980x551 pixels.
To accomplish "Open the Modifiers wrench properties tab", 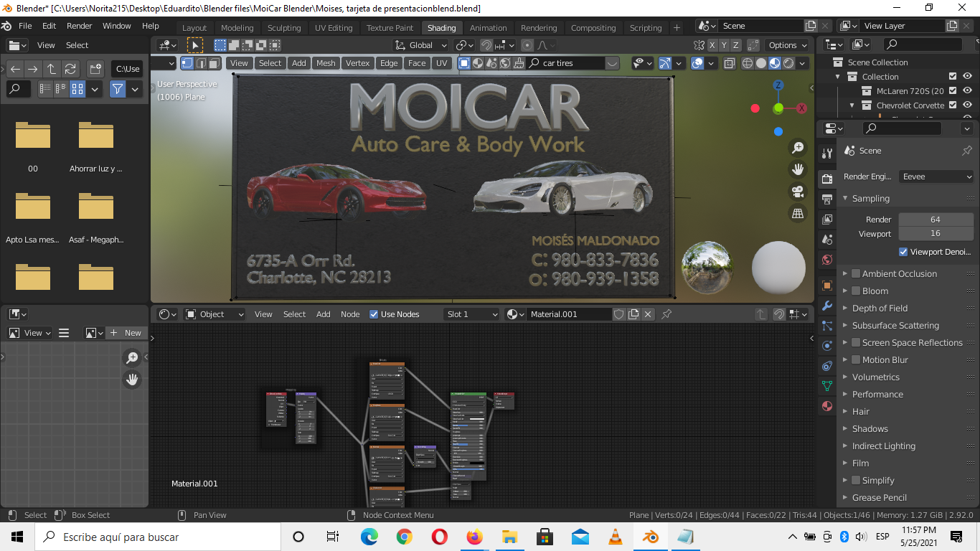I will [827, 306].
